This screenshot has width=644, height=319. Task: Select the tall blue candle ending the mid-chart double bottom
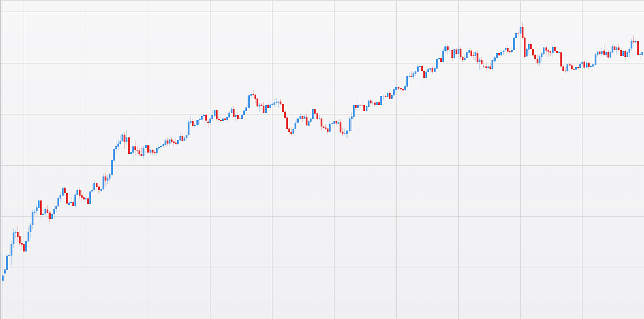(x=350, y=124)
